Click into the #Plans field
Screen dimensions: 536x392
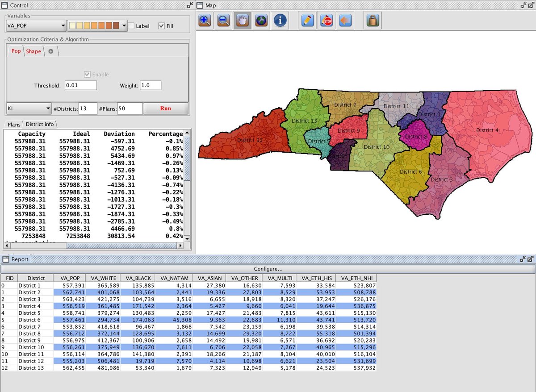click(130, 108)
